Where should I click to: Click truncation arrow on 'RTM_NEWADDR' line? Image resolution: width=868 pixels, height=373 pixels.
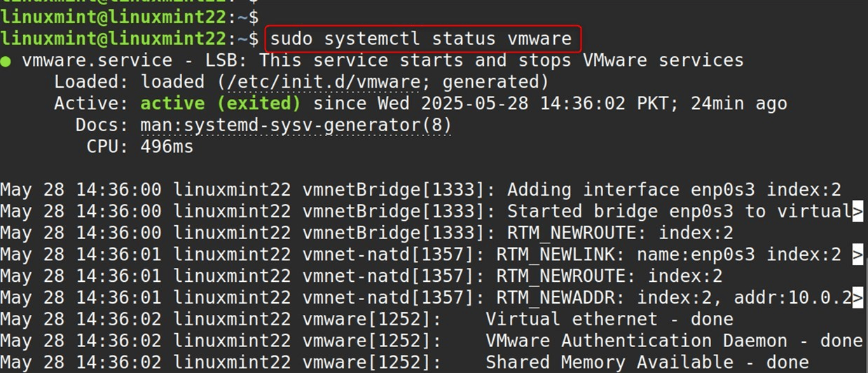pyautogui.click(x=857, y=299)
